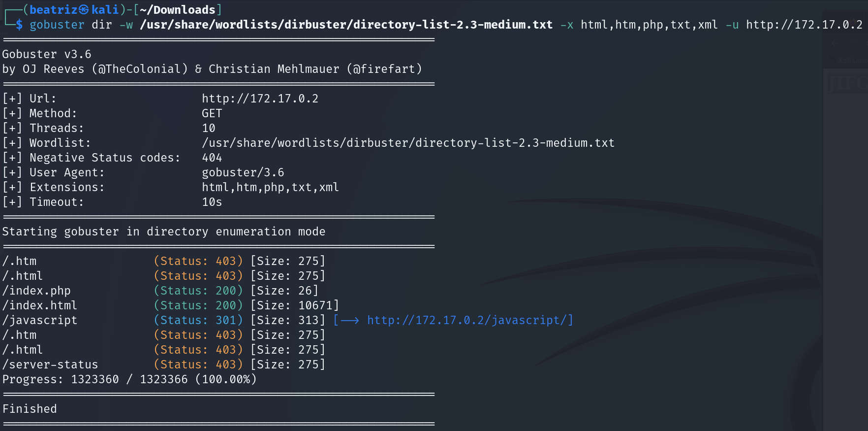Click the 'Finished' status text
This screenshot has height=431, width=868.
[30, 409]
